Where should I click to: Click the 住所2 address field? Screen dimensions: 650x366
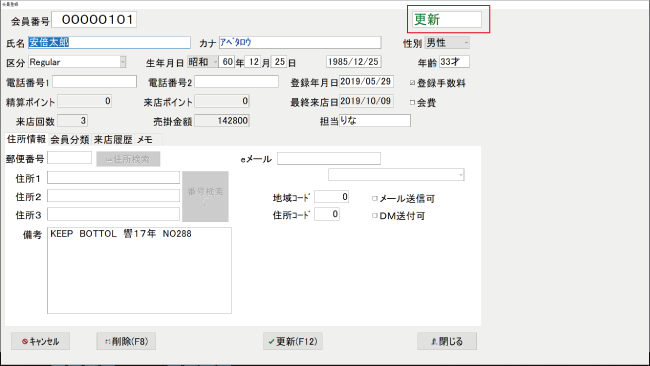click(x=114, y=196)
